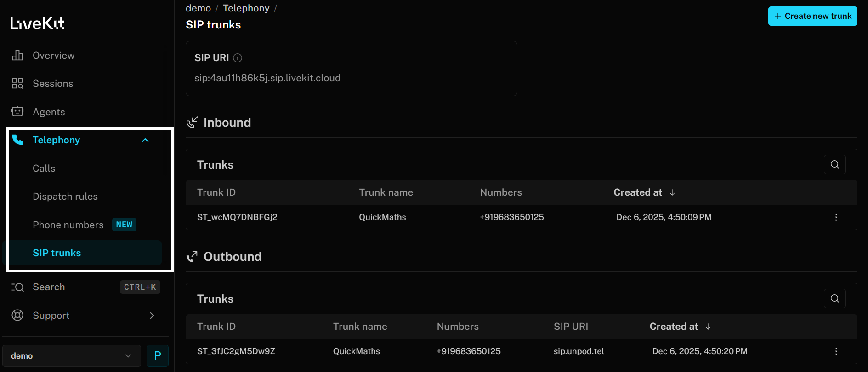Click the Create new trunk button
Image resolution: width=868 pixels, height=372 pixels.
click(812, 16)
